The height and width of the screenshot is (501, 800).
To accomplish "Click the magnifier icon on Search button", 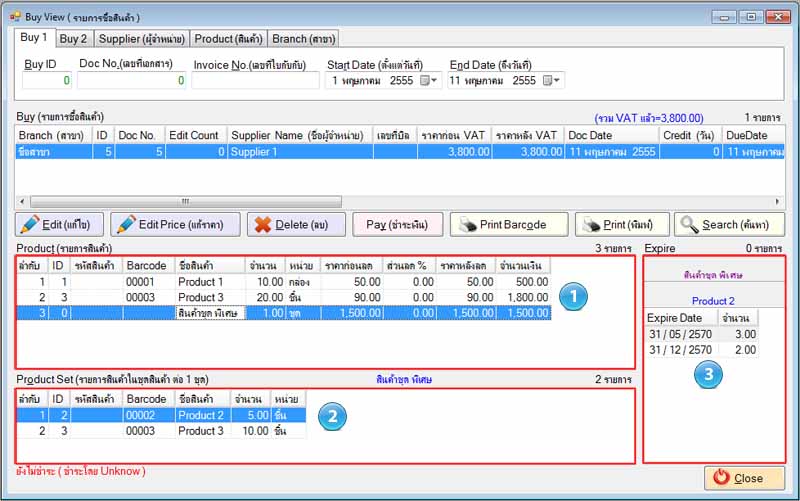I will [689, 224].
